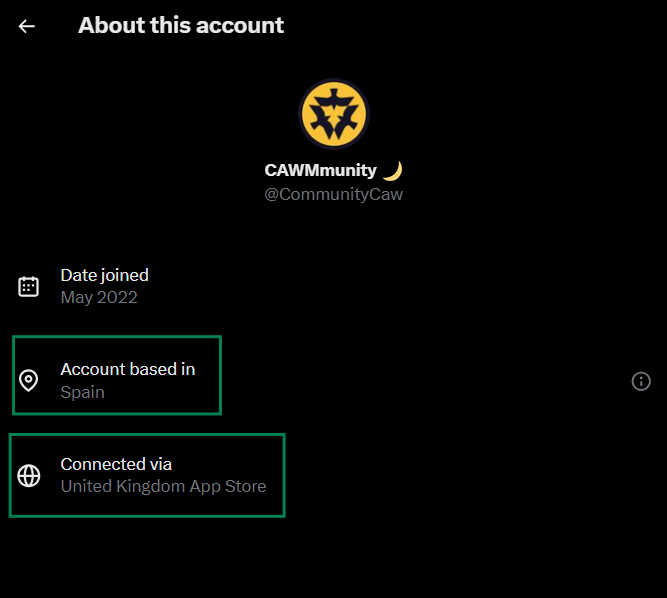667x598 pixels.
Task: Click United Kingdom App Store text
Action: (x=163, y=487)
